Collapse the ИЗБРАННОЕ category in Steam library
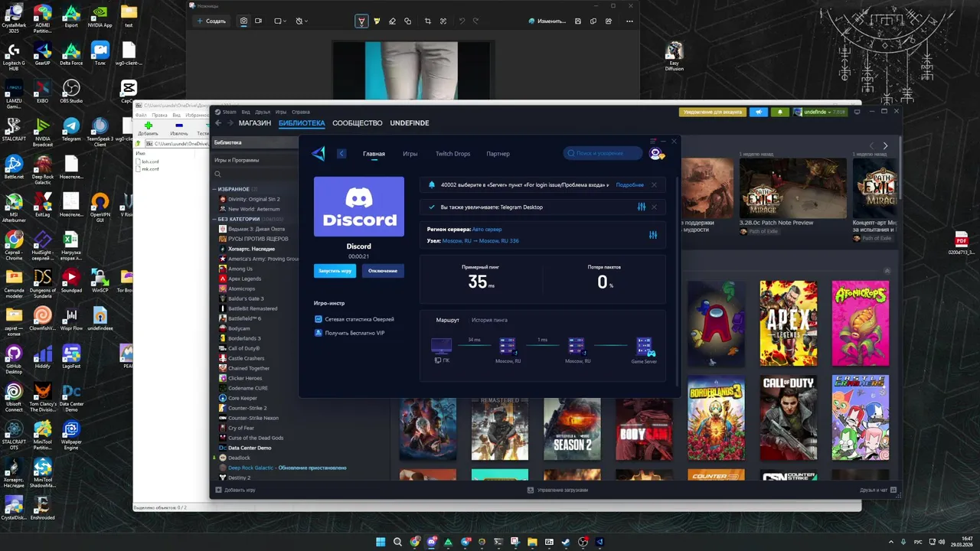This screenshot has height=551, width=980. click(215, 189)
